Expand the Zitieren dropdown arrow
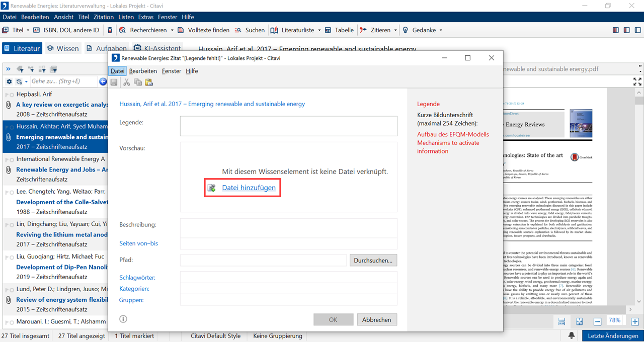 [395, 30]
